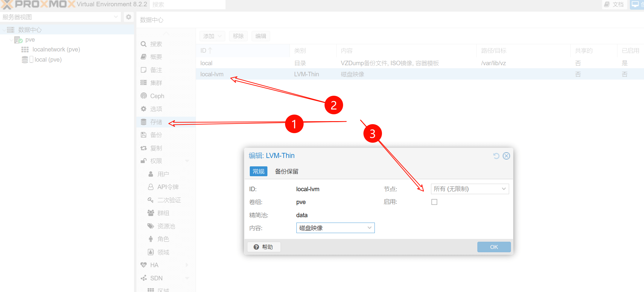This screenshot has width=644, height=292.
Task: Click the 搜索 magnifier icon in menu
Action: tap(144, 44)
